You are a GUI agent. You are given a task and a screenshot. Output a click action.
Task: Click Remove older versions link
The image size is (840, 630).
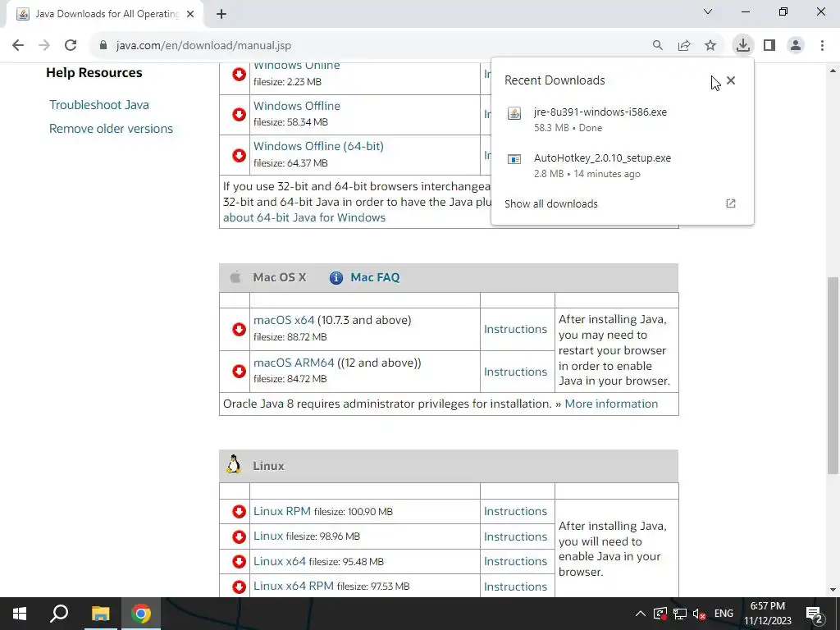pyautogui.click(x=111, y=129)
